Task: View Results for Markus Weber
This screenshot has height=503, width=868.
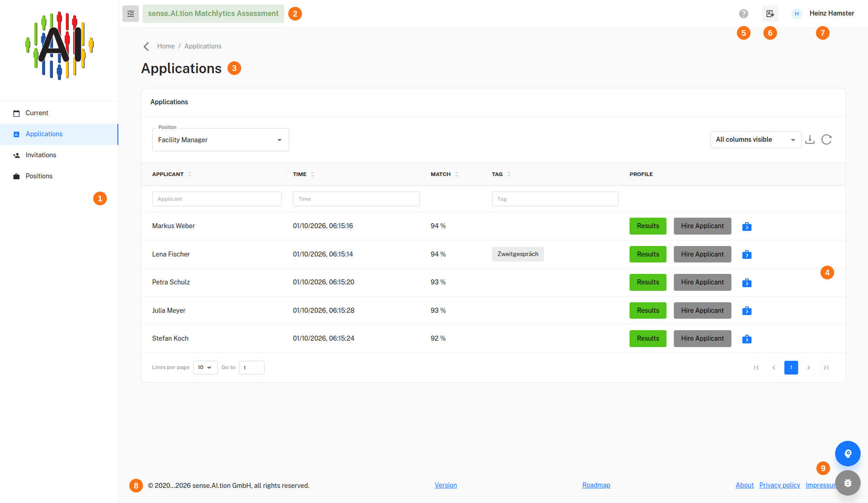Action: 648,226
